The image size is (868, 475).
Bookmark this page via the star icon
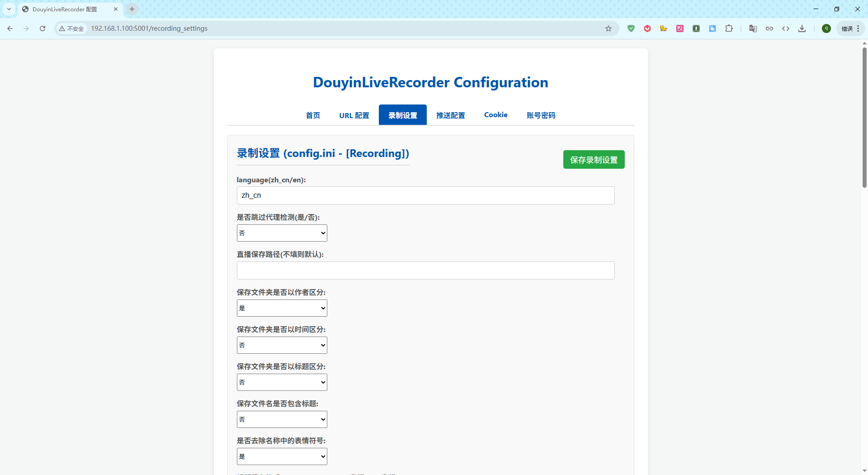[609, 28]
